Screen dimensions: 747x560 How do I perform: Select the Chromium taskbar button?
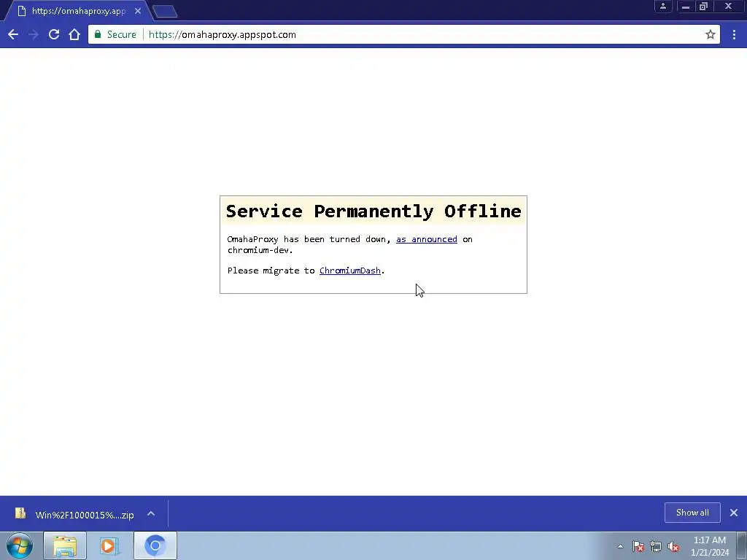tap(155, 545)
